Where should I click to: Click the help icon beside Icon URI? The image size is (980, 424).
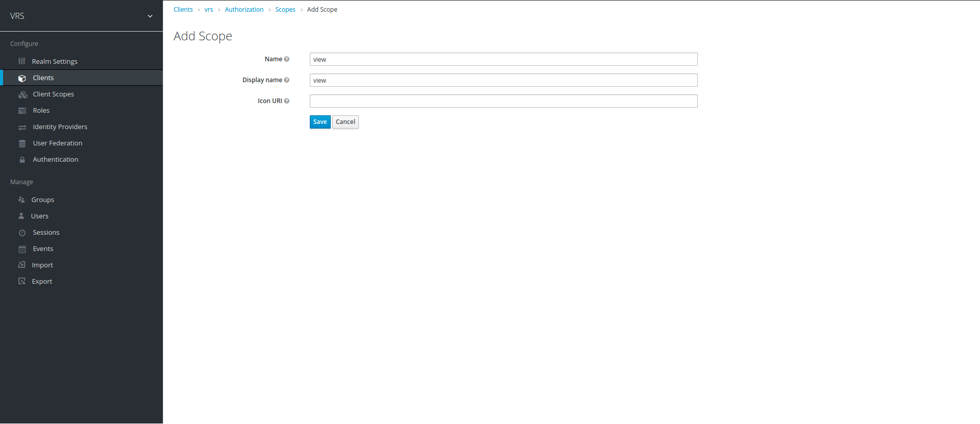[286, 101]
